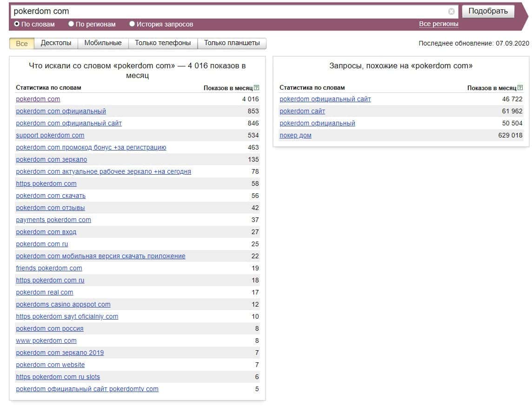Open the 'покер дом' similar query link
The image size is (532, 406).
295,135
